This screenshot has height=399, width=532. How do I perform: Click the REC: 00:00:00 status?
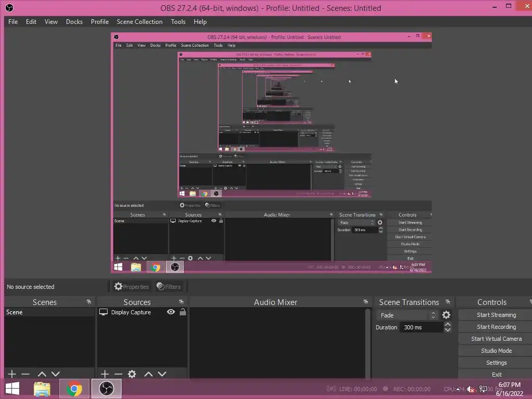[x=407, y=389]
